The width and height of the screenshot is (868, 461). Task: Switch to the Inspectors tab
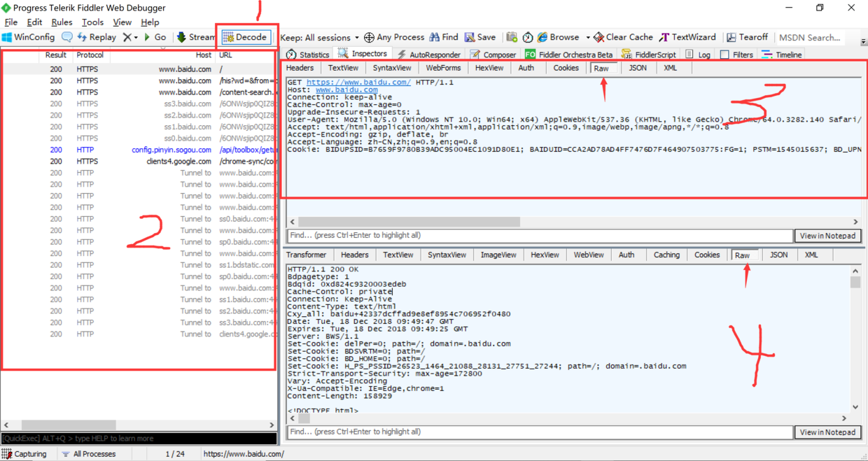point(363,54)
